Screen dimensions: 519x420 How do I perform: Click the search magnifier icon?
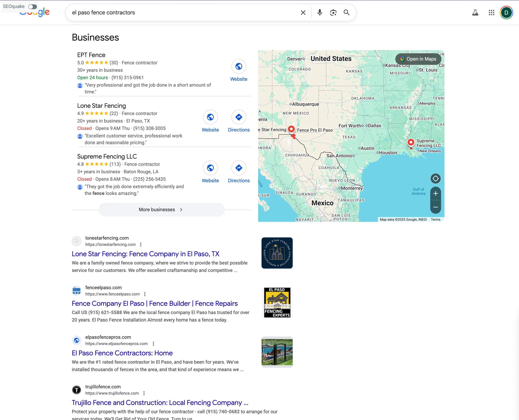[347, 12]
